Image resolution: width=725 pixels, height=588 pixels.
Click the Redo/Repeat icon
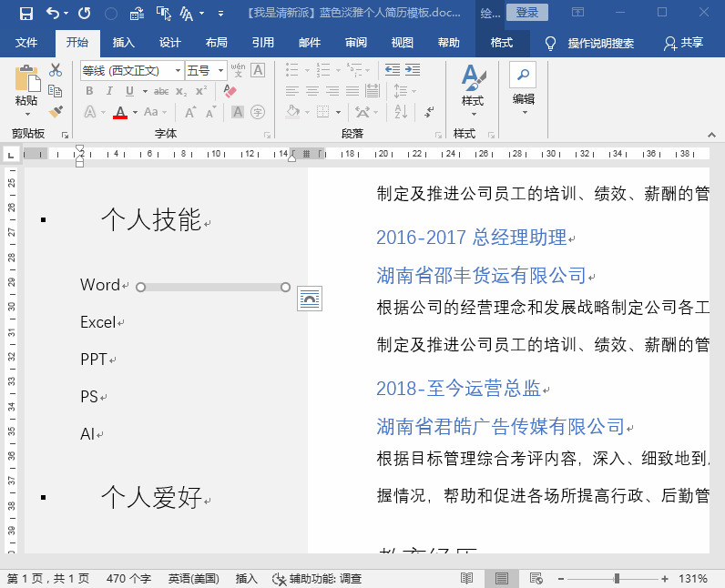[84, 14]
